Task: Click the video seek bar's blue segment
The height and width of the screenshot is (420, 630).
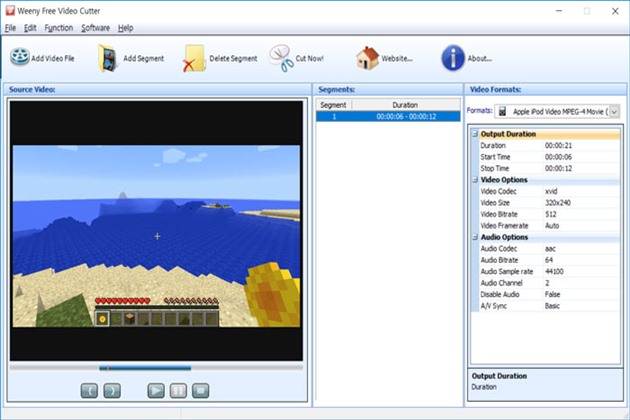Action: 145,368
